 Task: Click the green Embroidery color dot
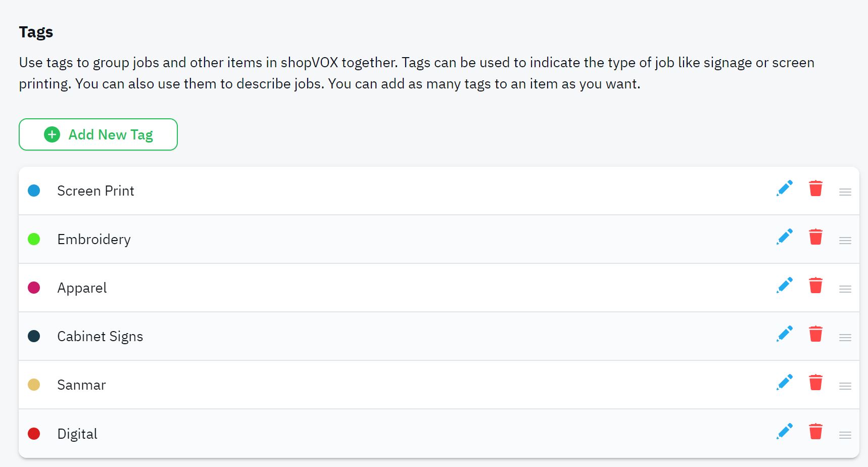pyautogui.click(x=34, y=239)
